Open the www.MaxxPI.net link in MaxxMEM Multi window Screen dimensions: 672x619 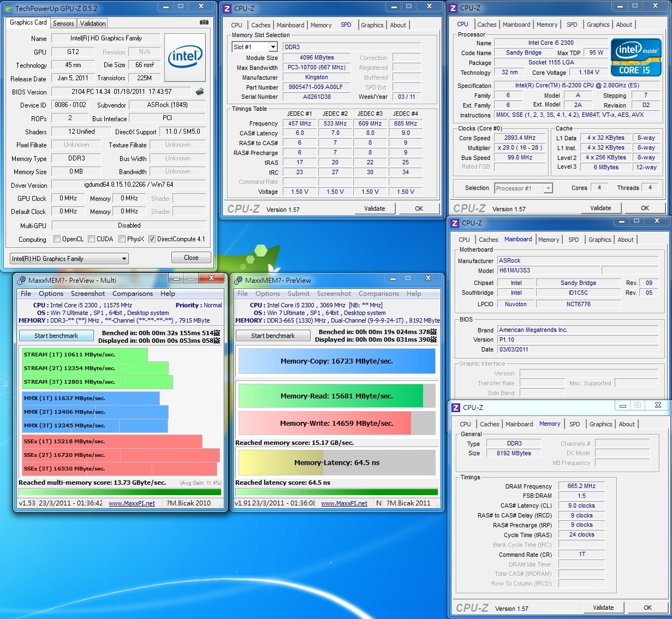click(x=132, y=503)
